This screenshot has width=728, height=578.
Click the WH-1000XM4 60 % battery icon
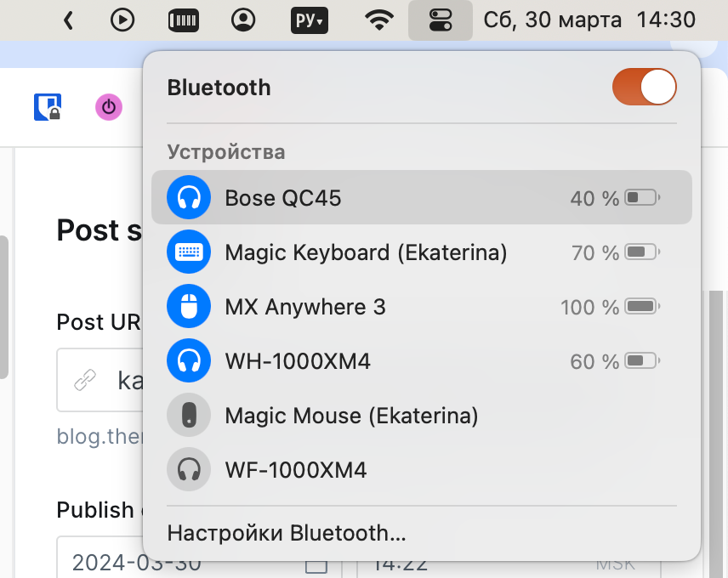click(642, 360)
